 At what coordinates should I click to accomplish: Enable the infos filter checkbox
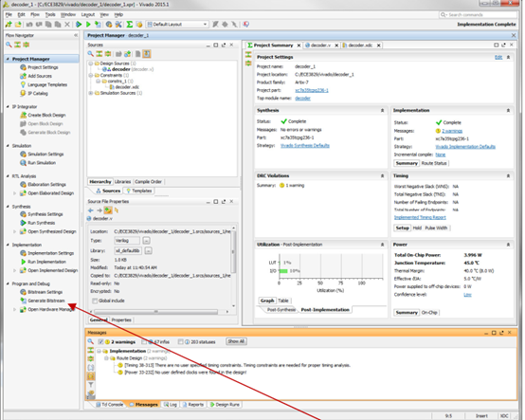[144, 341]
